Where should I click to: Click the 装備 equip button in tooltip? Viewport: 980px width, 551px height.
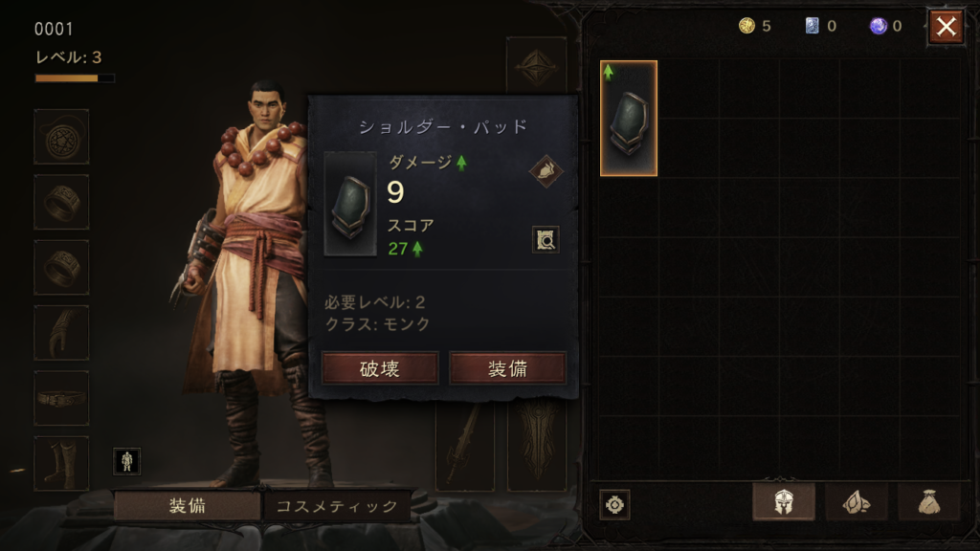click(507, 368)
